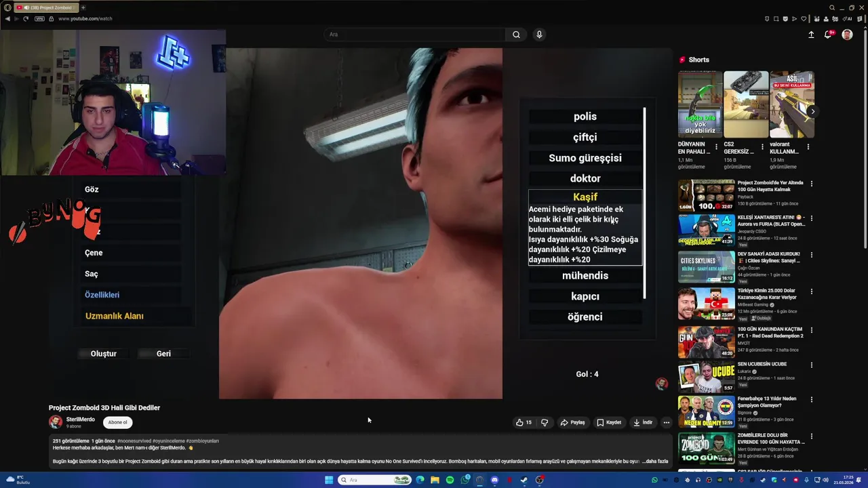Open Steam from the taskbar
Viewport: 868px width, 488px height.
[524, 480]
